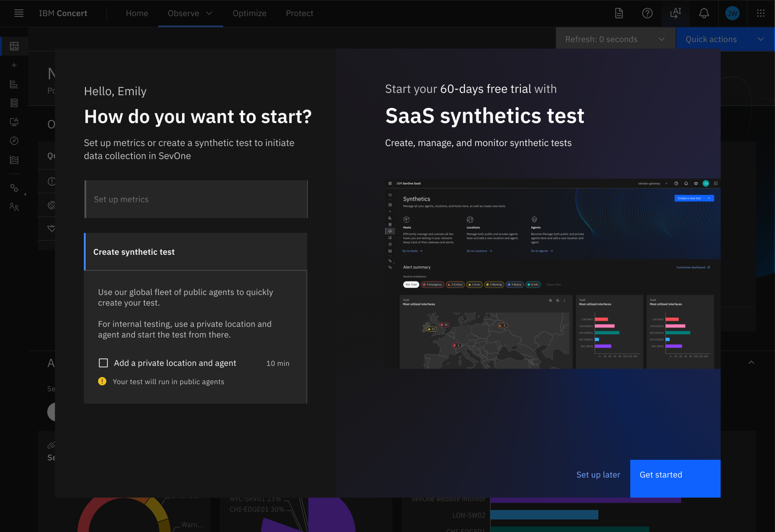Go to the Home tab
The height and width of the screenshot is (532, 775).
137,13
